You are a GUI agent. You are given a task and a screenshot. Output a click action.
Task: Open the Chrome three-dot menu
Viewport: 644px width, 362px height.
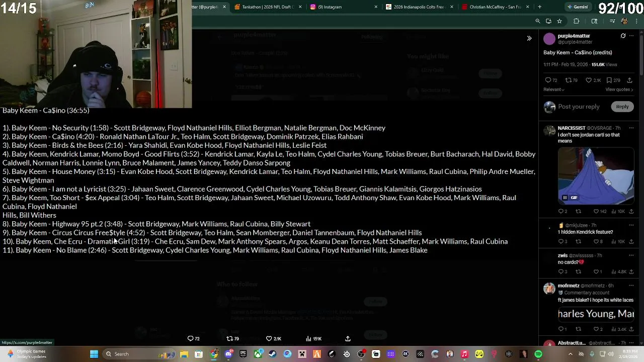(637, 21)
